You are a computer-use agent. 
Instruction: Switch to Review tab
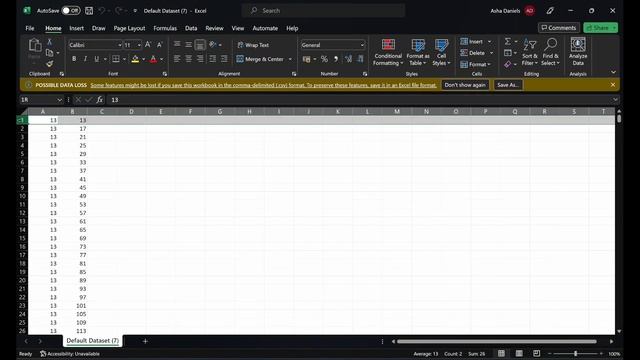[214, 28]
